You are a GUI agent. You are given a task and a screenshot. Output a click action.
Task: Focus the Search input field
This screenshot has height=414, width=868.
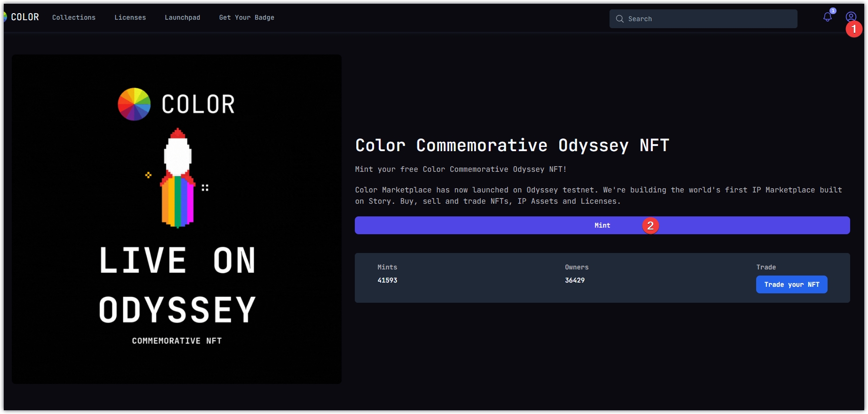(710, 19)
